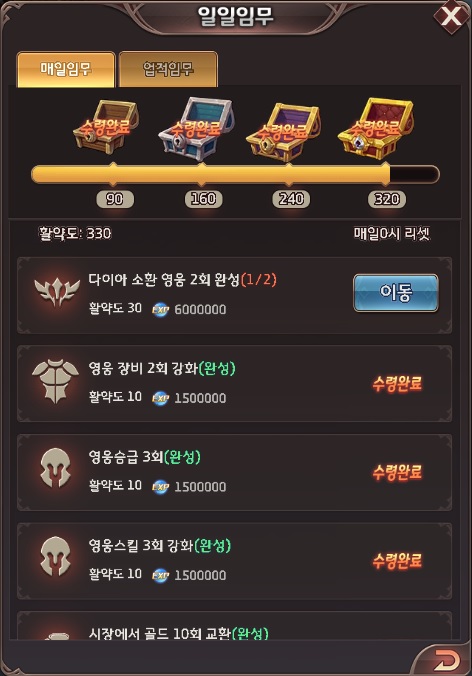Click 수령완료 on 영웅승급 3회 mission
The width and height of the screenshot is (472, 676).
pyautogui.click(x=397, y=472)
